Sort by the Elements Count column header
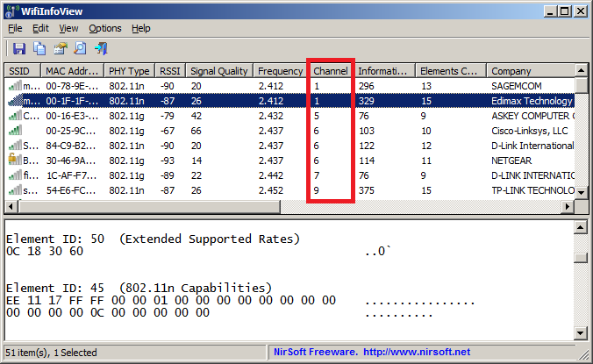 451,71
